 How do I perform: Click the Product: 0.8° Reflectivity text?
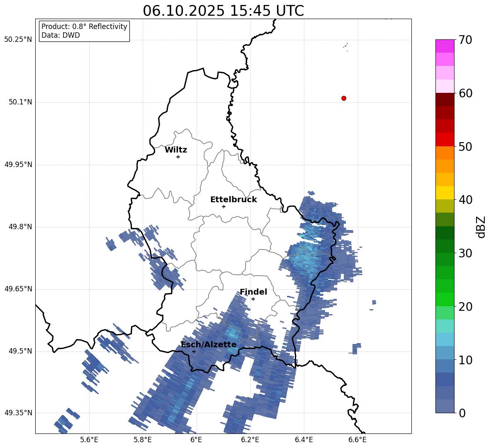(x=84, y=26)
